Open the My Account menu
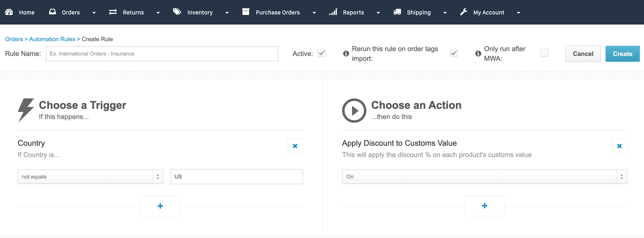The height and width of the screenshot is (238, 644). coord(489,12)
